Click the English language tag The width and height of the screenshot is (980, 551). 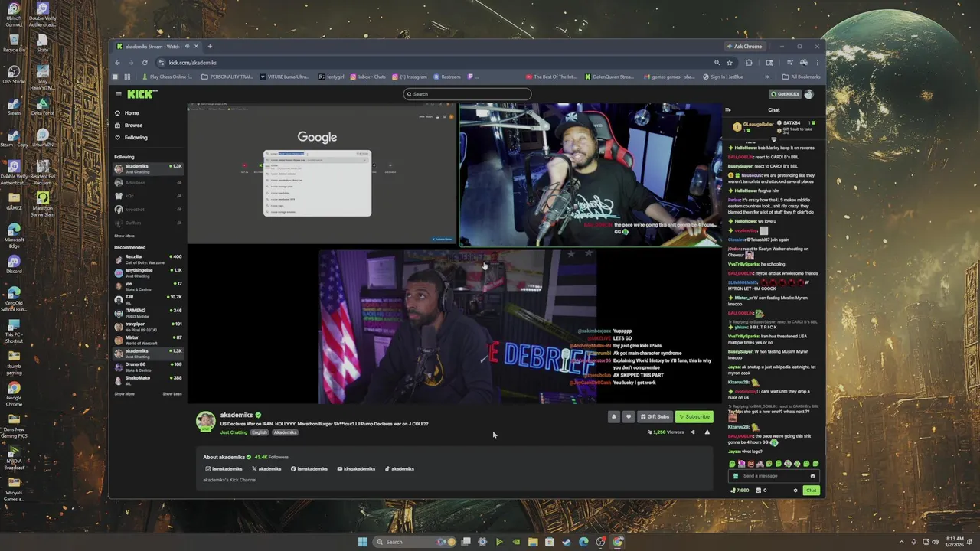(x=259, y=432)
